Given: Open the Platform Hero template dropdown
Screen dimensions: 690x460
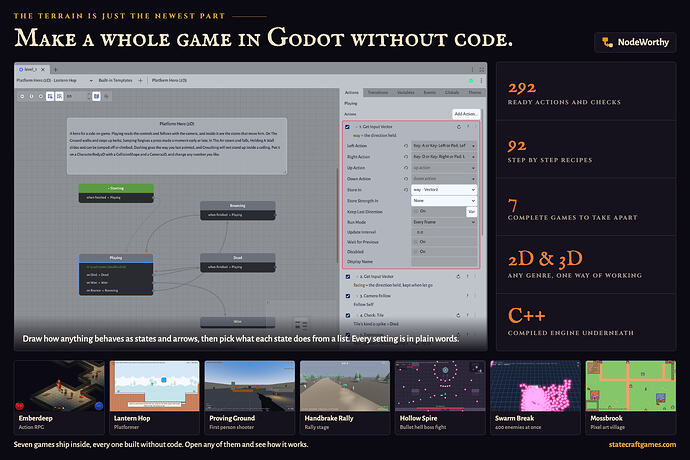Looking at the screenshot, I should click(55, 81).
